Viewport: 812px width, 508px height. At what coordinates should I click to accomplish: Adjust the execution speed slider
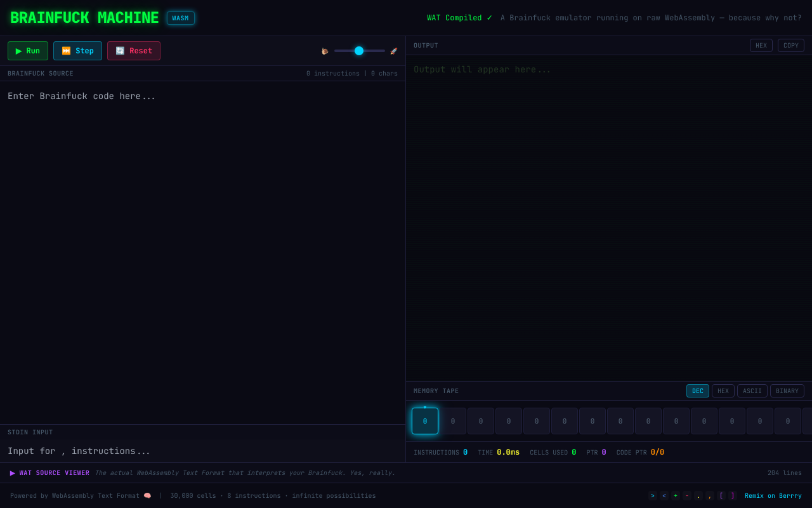coord(360,51)
